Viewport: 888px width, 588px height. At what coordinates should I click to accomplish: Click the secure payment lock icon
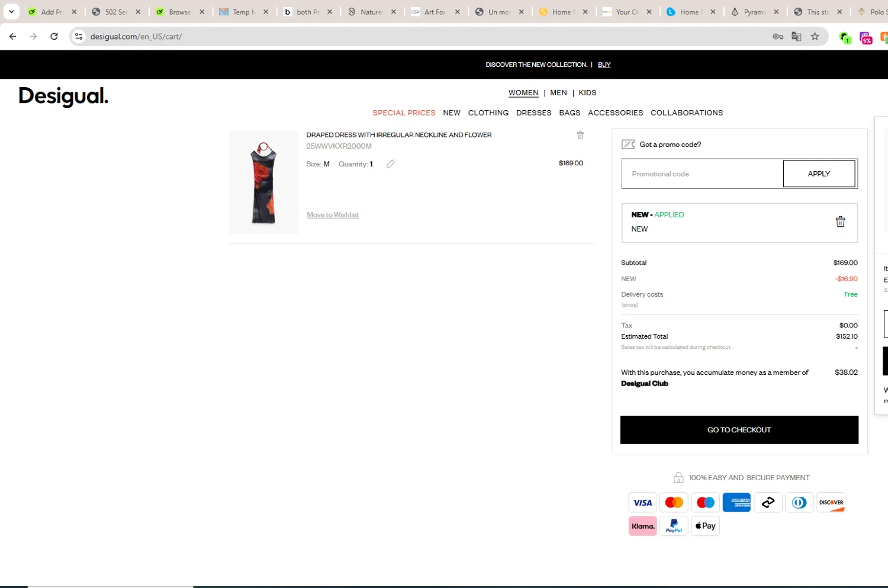click(678, 477)
